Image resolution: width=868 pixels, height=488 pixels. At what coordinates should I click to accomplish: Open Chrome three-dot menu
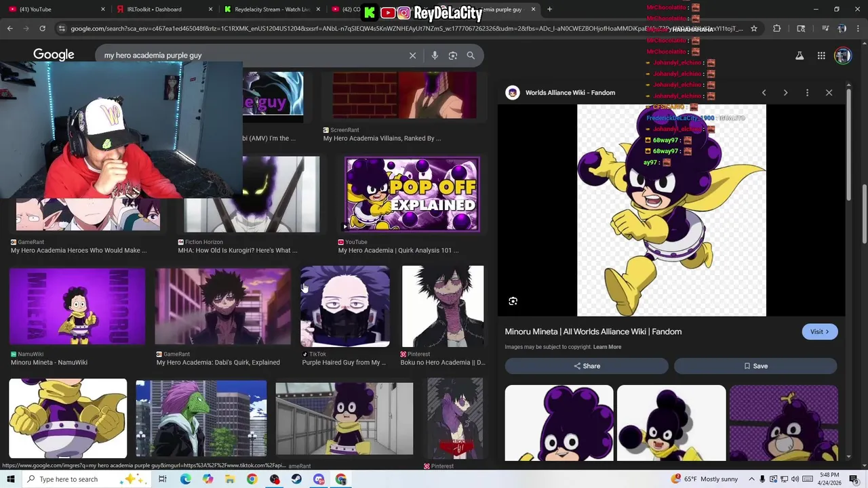pyautogui.click(x=858, y=28)
